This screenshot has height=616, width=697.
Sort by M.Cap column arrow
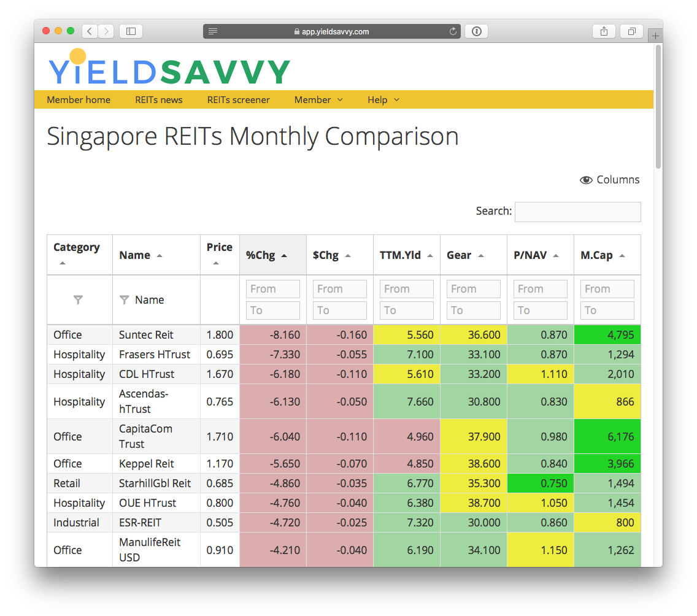coord(622,256)
